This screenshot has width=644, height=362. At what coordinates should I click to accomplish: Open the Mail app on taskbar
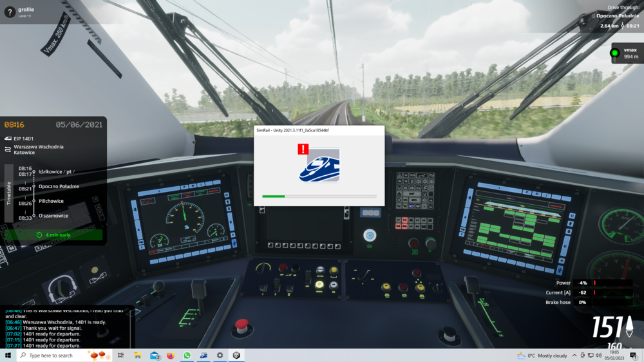pos(155,356)
